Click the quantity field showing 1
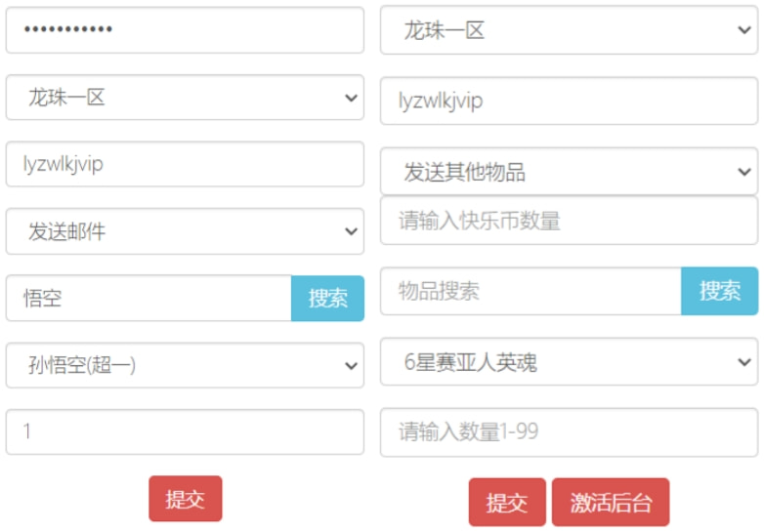The height and width of the screenshot is (532, 764). coord(185,431)
